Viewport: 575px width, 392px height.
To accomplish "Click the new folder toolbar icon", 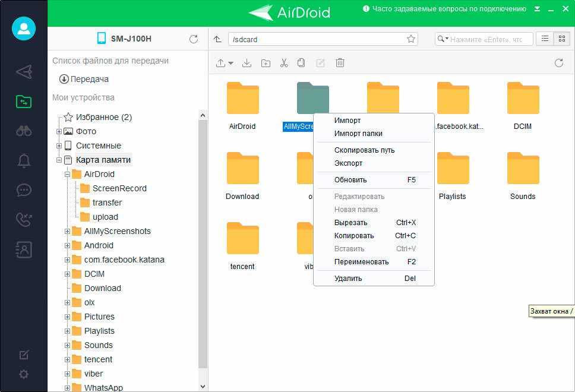I will click(266, 63).
